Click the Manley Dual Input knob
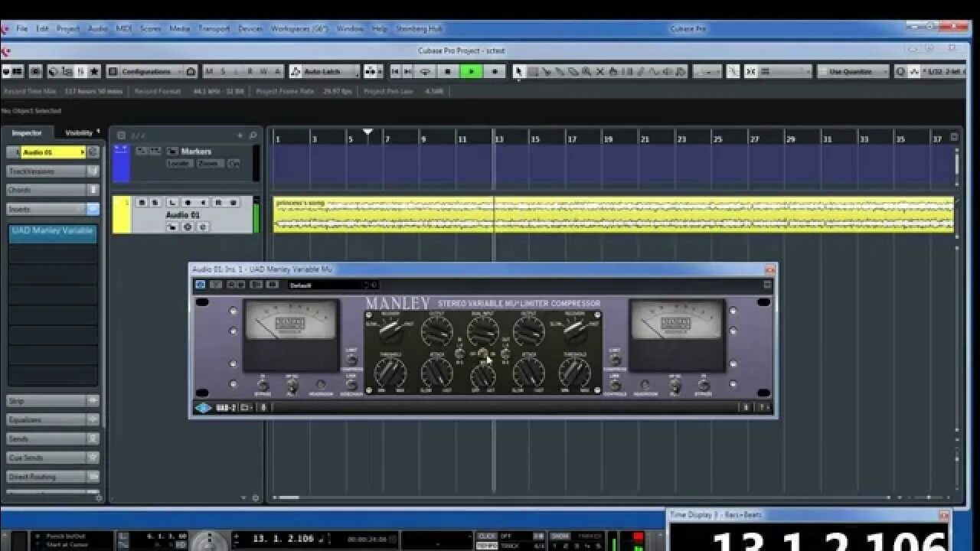 483,331
